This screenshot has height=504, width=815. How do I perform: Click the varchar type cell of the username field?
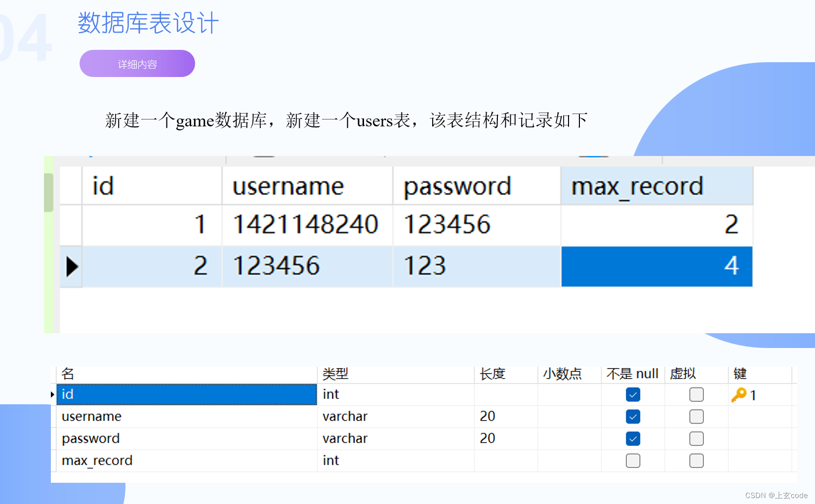click(x=396, y=417)
